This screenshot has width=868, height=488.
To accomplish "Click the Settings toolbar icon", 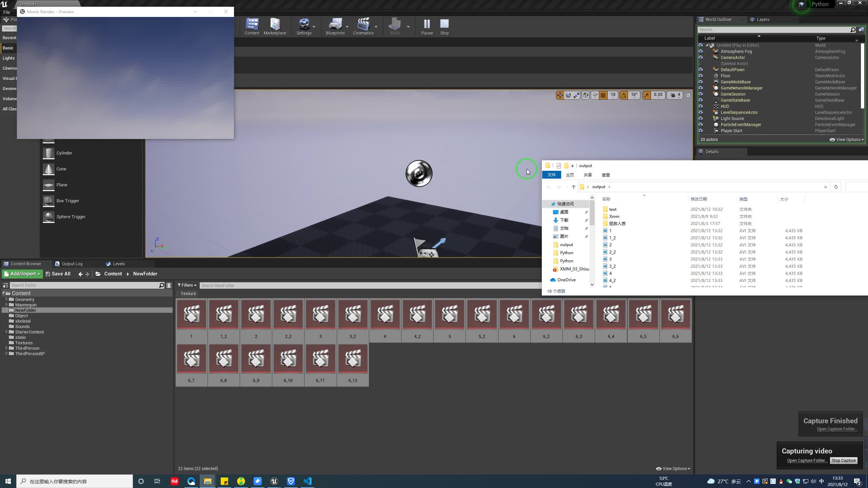I will click(x=303, y=26).
